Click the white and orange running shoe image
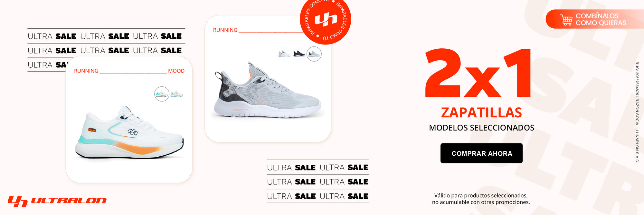Image resolution: width=644 pixels, height=215 pixels. coord(129,132)
